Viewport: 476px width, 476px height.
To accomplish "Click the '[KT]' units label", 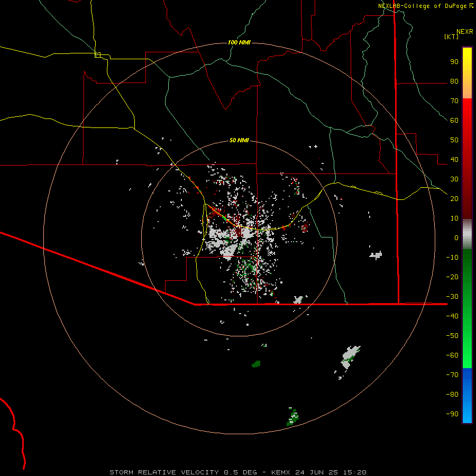I will pyautogui.click(x=452, y=36).
